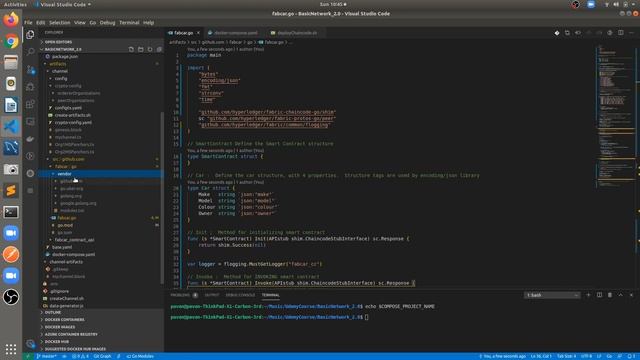Switch to the Output panel tab
Image resolution: width=640 pixels, height=360 pixels.
pyautogui.click(x=212, y=295)
